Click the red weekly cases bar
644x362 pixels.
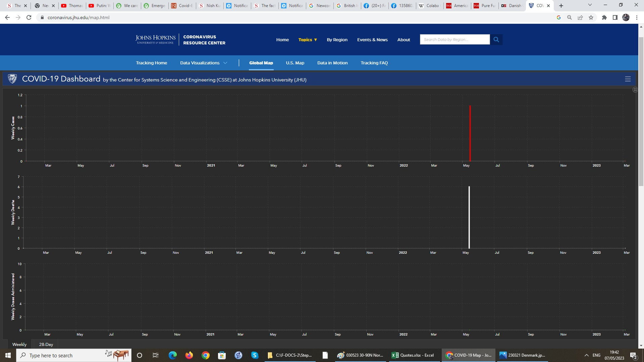470,134
